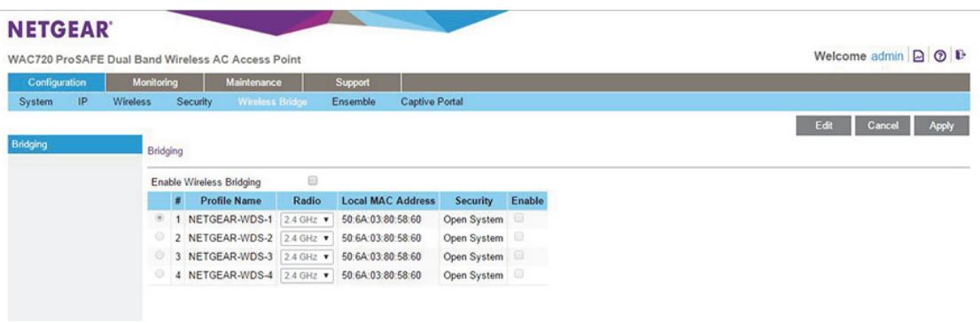Viewport: 980px width, 323px height.
Task: Click the purple Bridging section heading
Action: click(x=165, y=151)
